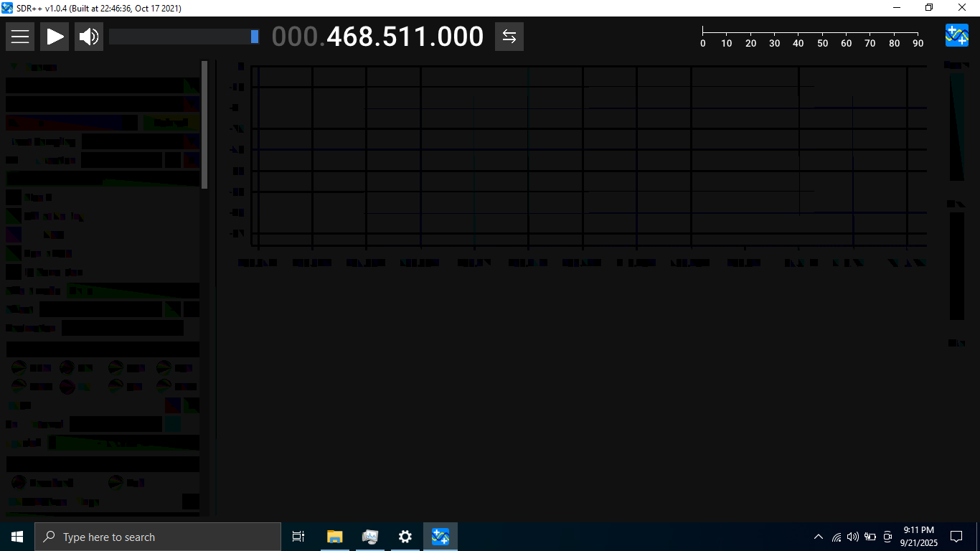980x551 pixels.
Task: Show hidden system tray icons
Action: pyautogui.click(x=819, y=537)
